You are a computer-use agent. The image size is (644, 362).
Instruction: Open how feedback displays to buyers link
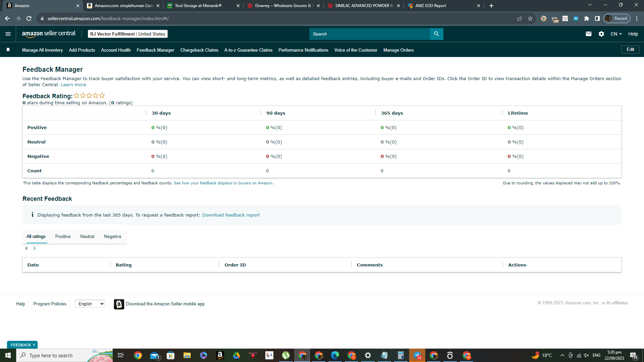[223, 183]
